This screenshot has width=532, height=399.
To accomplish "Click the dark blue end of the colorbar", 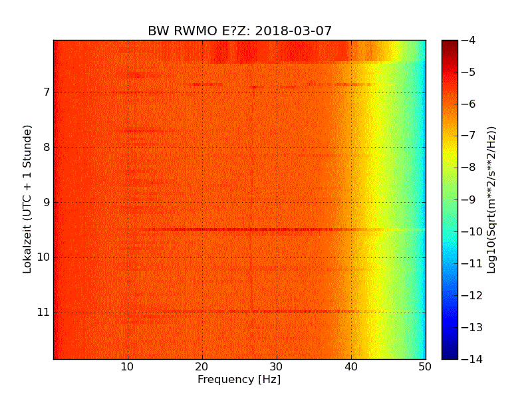I will click(x=450, y=353).
